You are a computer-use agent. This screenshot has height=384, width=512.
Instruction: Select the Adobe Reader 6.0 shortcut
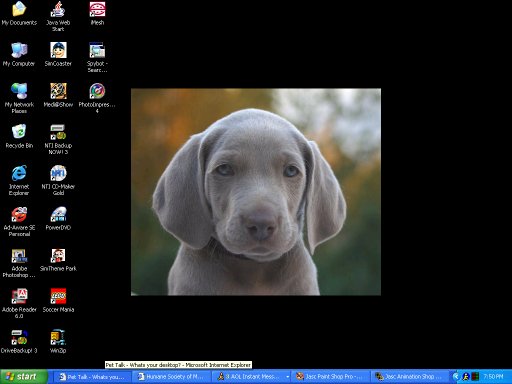point(19,303)
